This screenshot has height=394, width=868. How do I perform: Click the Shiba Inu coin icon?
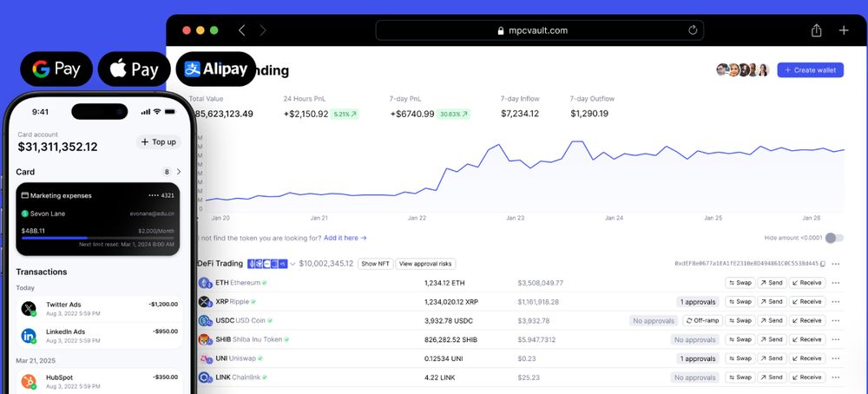tap(206, 340)
